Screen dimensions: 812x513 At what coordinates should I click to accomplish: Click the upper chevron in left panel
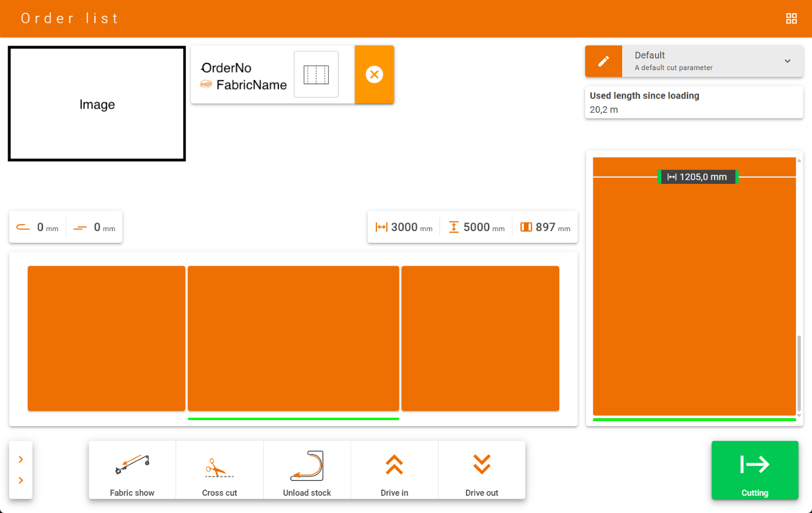(x=21, y=460)
